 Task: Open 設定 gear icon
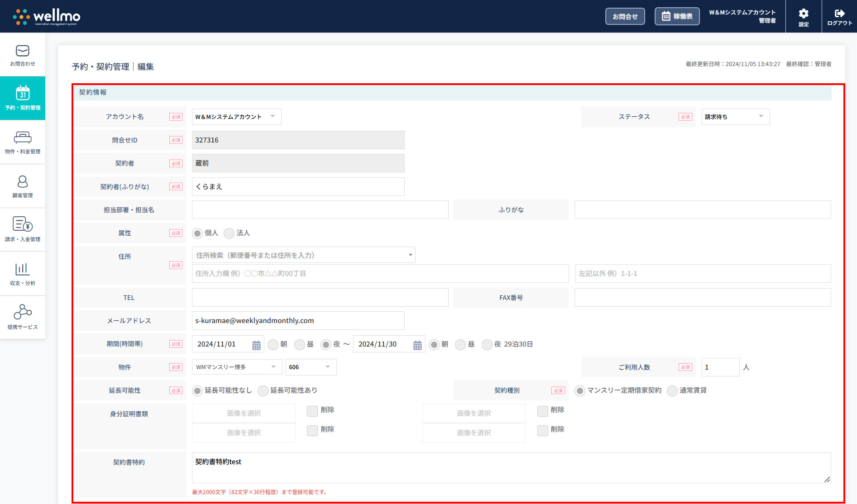804,14
